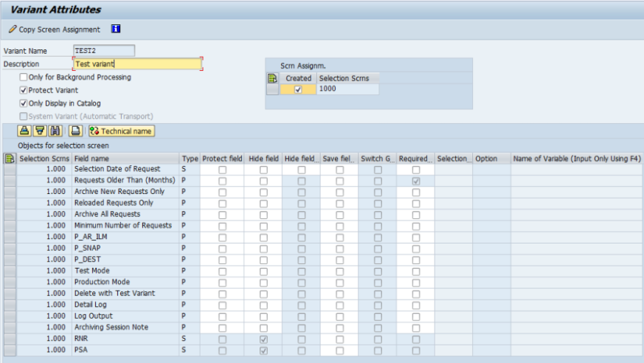
Task: Check Protect field for Selection Date of Request
Action: point(222,170)
